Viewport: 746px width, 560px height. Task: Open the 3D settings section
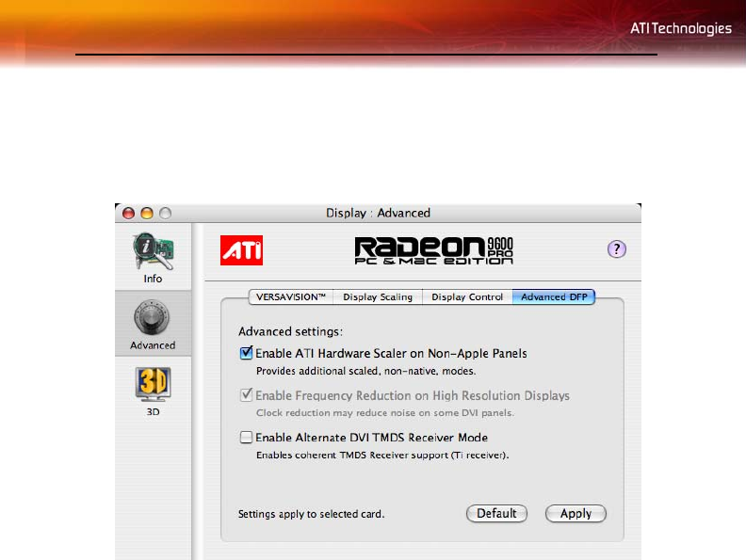153,392
